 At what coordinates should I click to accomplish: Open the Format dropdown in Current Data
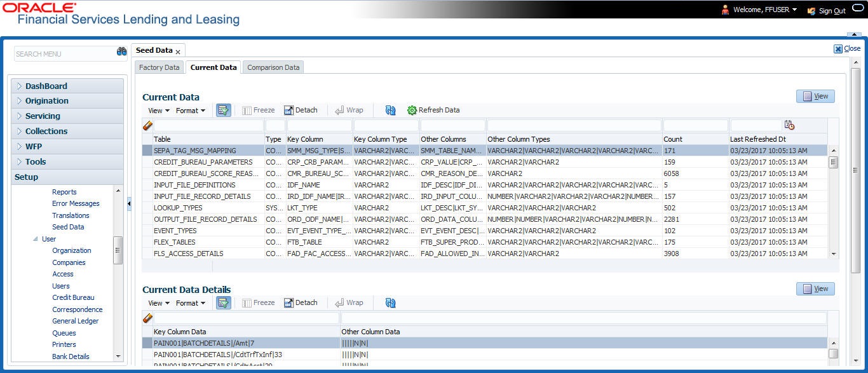[x=190, y=111]
